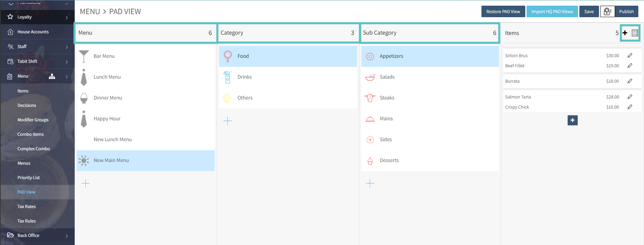The height and width of the screenshot is (245, 644).
Task: Click the pencil icon for Burrata
Action: click(630, 81)
